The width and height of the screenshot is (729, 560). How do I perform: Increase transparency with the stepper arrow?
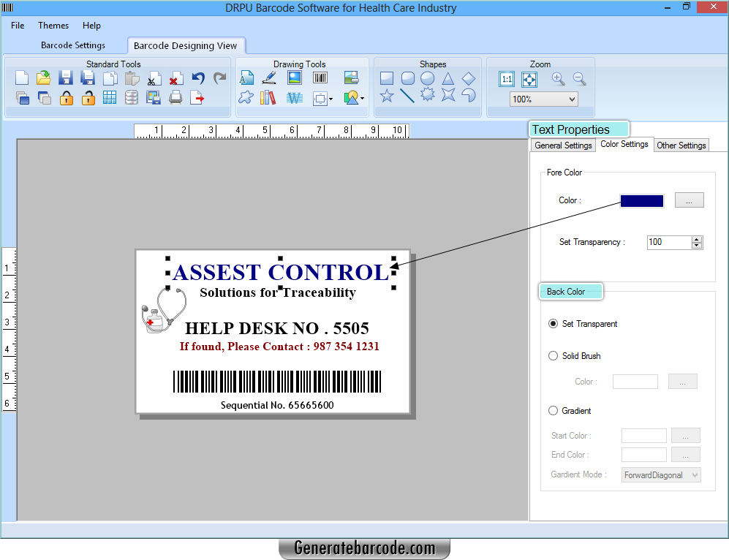pos(698,238)
